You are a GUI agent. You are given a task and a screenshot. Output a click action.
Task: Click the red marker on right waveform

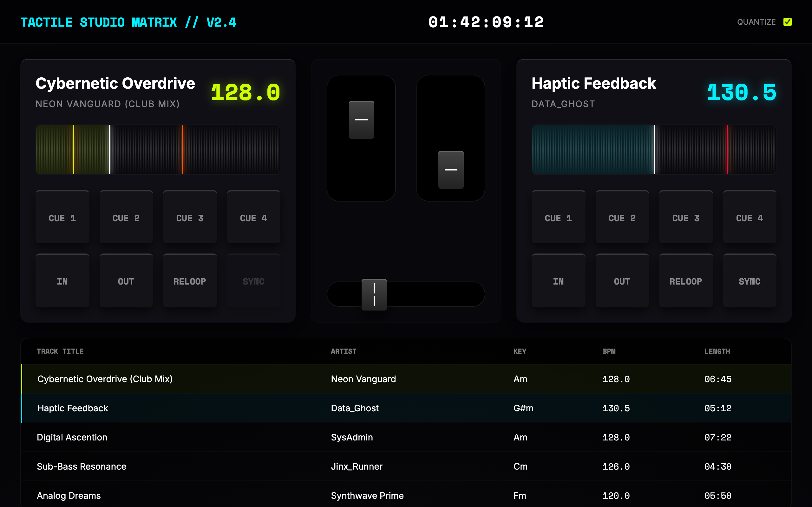click(727, 150)
